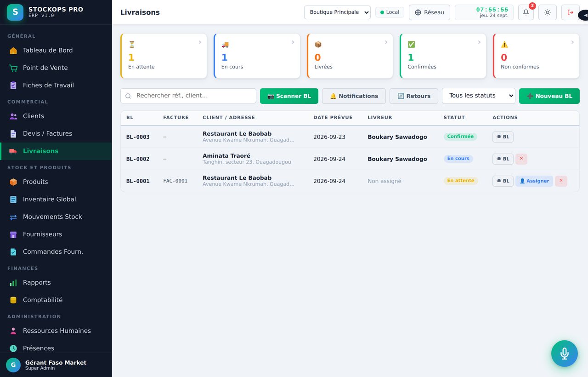Image resolution: width=588 pixels, height=377 pixels.
Task: Click user avatar G in sidebar footer
Action: coord(13,365)
